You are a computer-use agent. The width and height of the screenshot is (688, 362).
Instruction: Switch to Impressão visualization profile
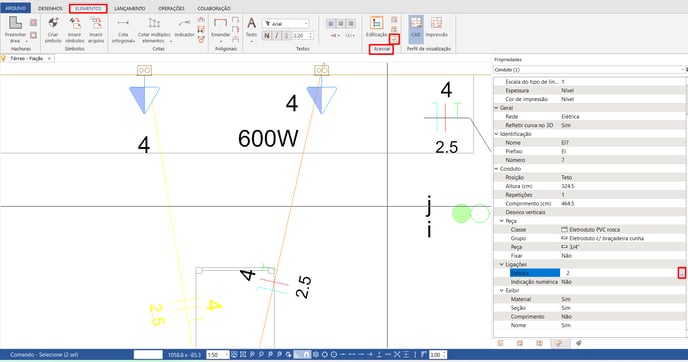437,27
